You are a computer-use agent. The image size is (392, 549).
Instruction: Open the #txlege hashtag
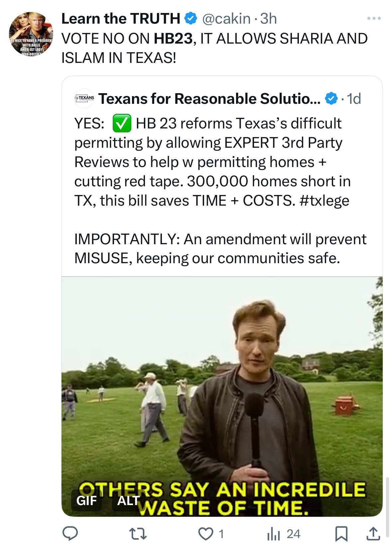324,201
